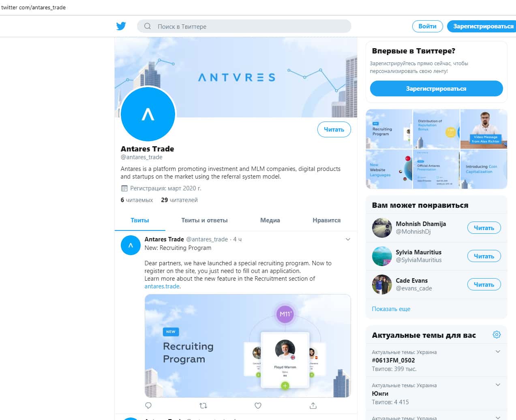Like the Recruiting Program tweet
516x420 pixels.
click(258, 405)
